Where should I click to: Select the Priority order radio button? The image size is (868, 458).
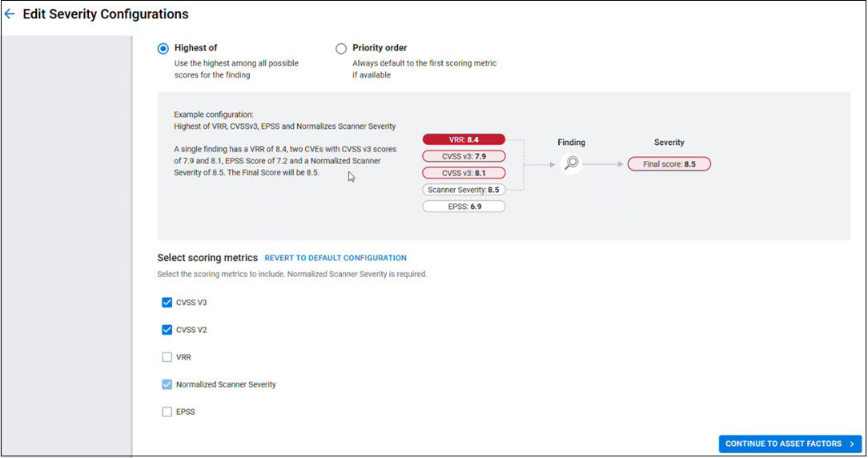pyautogui.click(x=341, y=48)
